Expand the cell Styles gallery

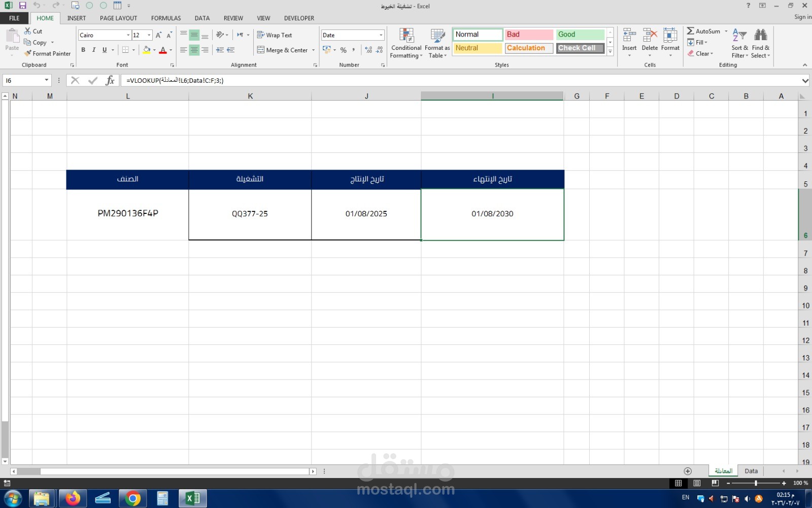pos(610,52)
